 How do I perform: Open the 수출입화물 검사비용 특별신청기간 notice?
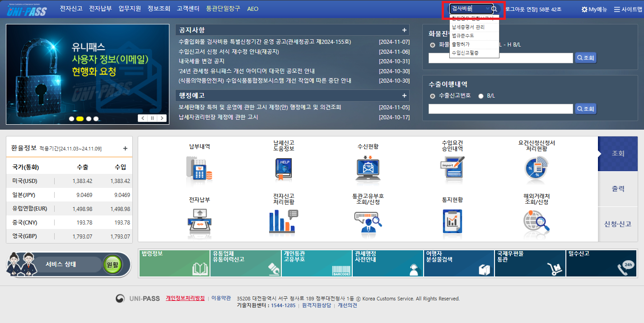pos(265,42)
